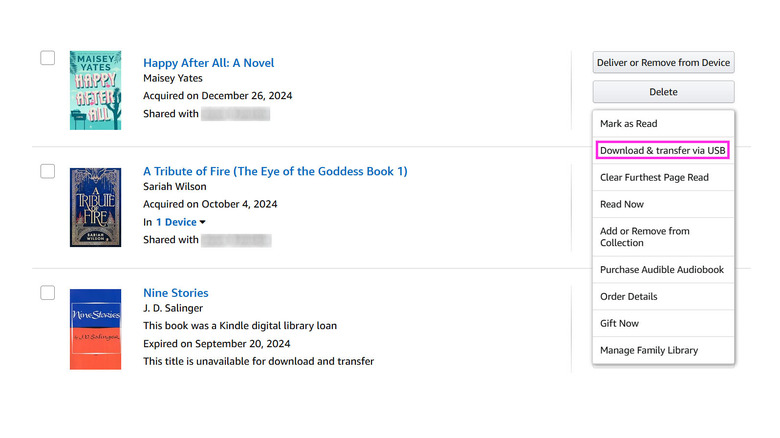780x438 pixels.
Task: Open Happy After All: A Novel title link
Action: point(208,63)
